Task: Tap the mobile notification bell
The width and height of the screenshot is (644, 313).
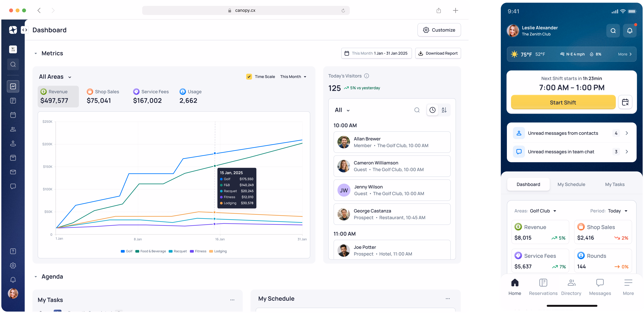Action: point(630,31)
